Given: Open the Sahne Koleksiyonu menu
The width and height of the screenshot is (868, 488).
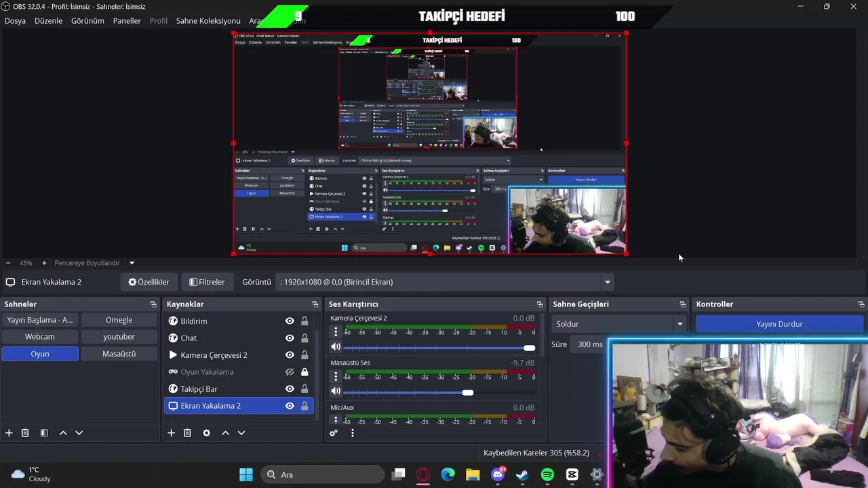Looking at the screenshot, I should point(208,21).
